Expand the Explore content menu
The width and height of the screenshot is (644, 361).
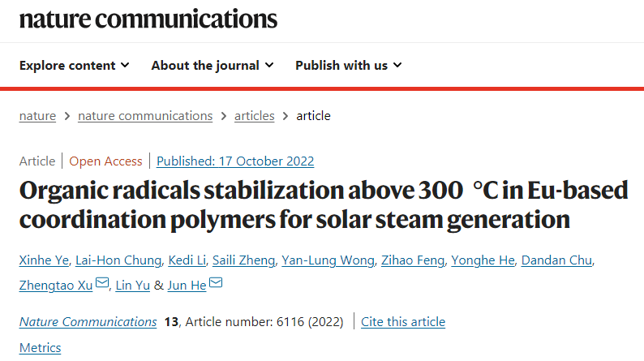click(74, 65)
